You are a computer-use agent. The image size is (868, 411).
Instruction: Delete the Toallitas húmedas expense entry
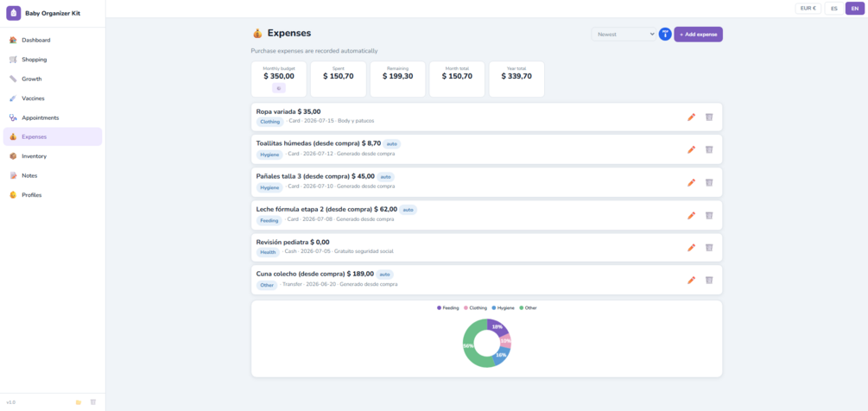coord(709,149)
